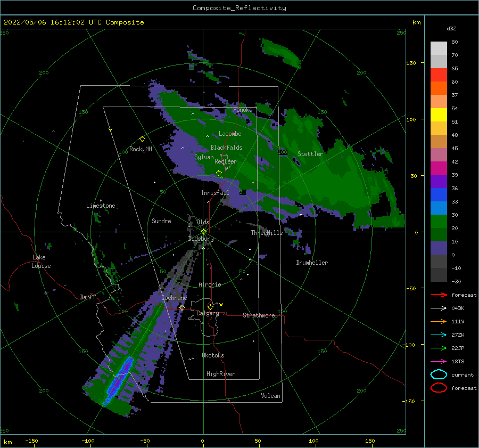The width and height of the screenshot is (479, 448).
Task: Click the red forecast arrow in legend
Action: (439, 295)
